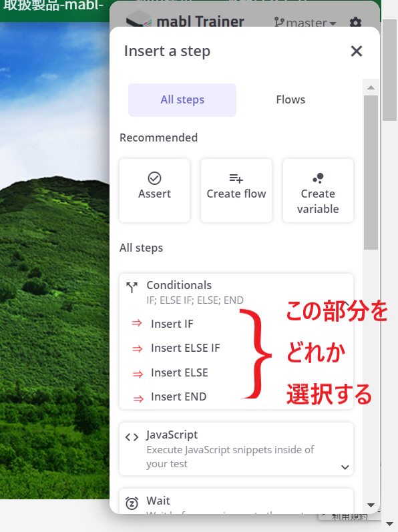Viewport: 398px width, 532px height.
Task: Click the JavaScript code brackets icon
Action: pyautogui.click(x=132, y=437)
